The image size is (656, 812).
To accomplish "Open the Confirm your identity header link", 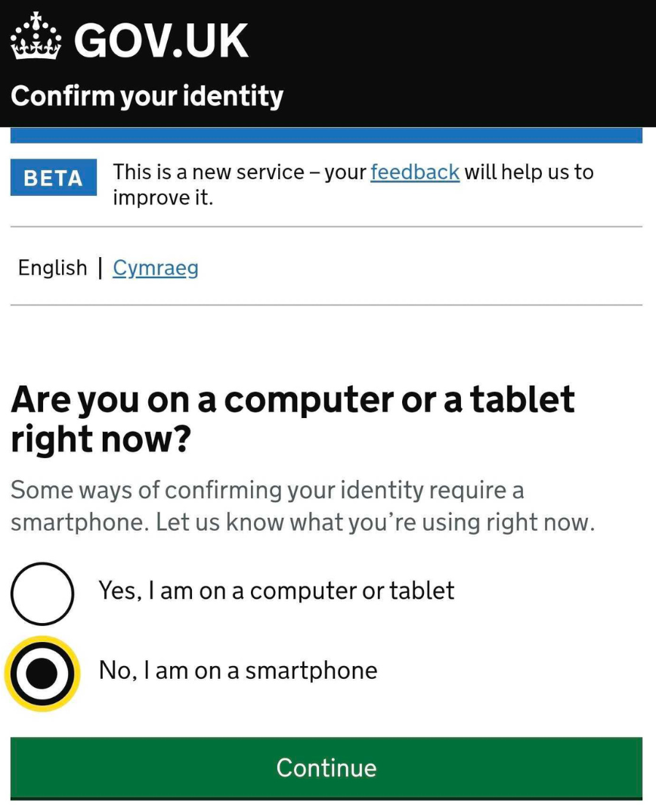I will 147,96.
